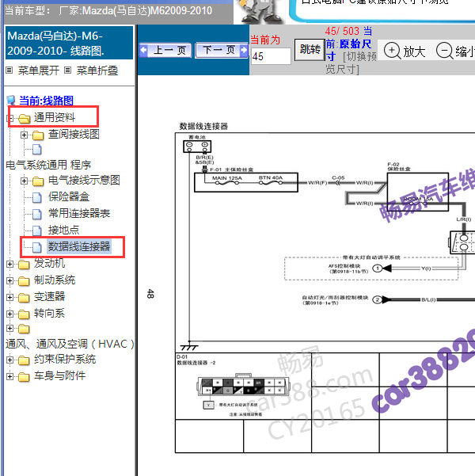Viewport: 475px width, 476px height.
Task: Click the 制动系统 folder icon
Action: [x=24, y=281]
